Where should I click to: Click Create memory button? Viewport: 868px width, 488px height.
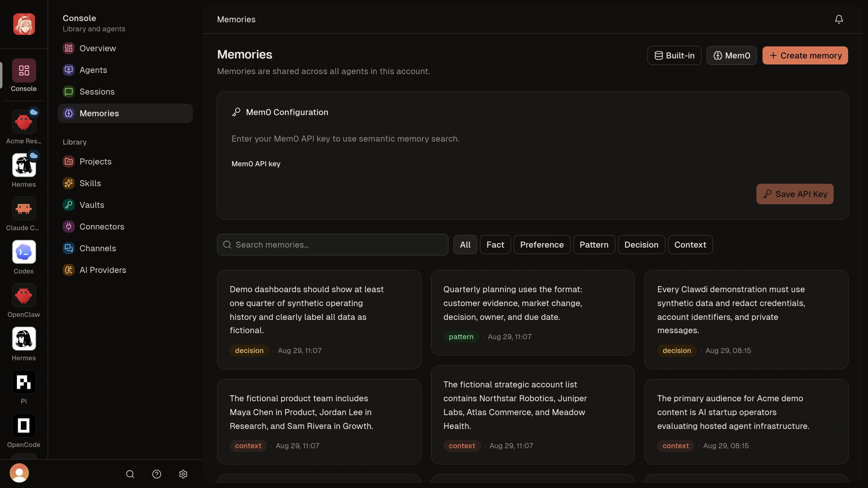[805, 55]
